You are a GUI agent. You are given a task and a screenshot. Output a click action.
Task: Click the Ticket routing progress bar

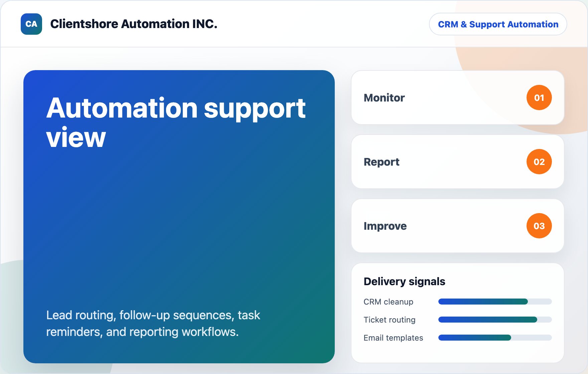point(495,320)
